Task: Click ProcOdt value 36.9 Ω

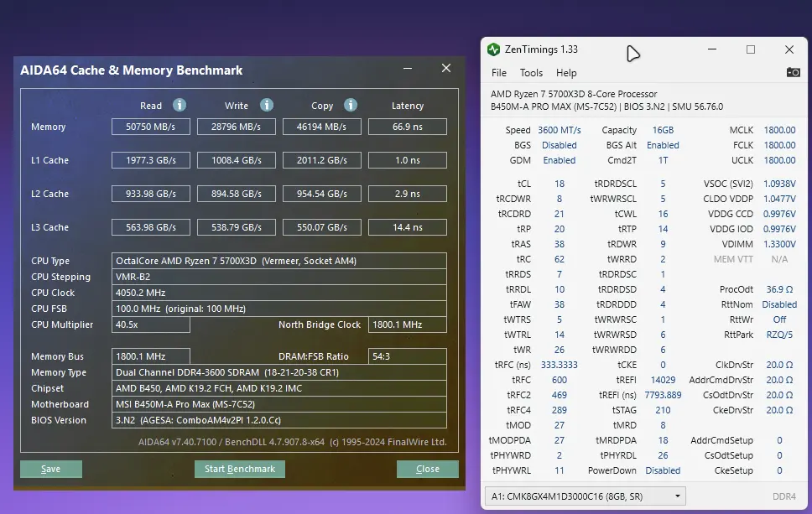Action: tap(779, 288)
